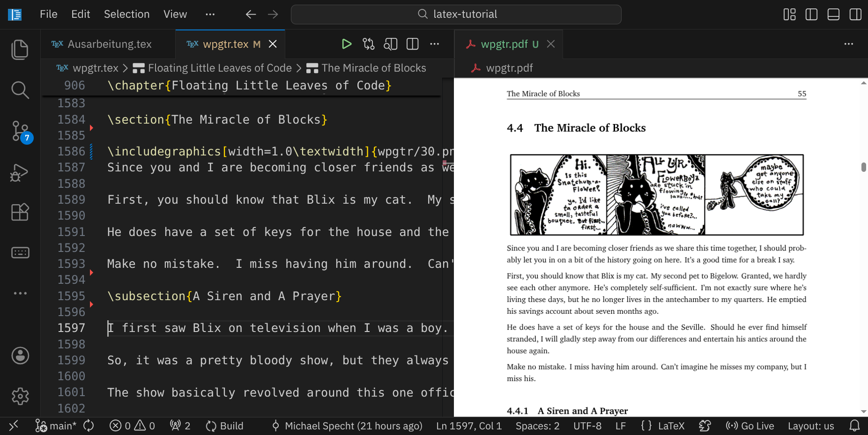Open the Run and Debug view
868x435 pixels.
(20, 172)
